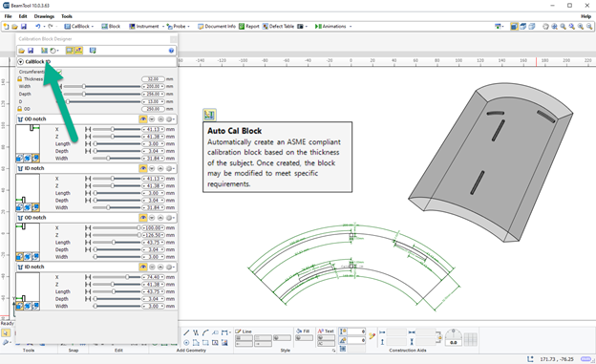
Task: Click the Line style button
Action: [x=244, y=332]
